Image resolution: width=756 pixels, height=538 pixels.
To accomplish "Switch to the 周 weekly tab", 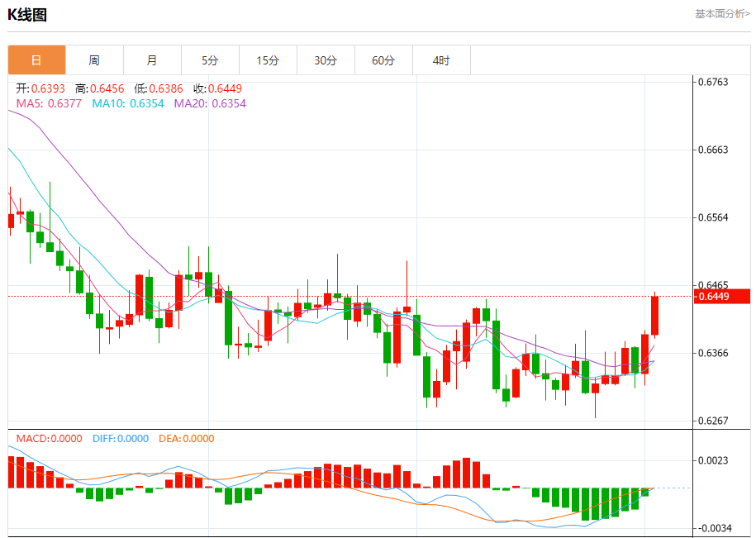I will click(94, 60).
